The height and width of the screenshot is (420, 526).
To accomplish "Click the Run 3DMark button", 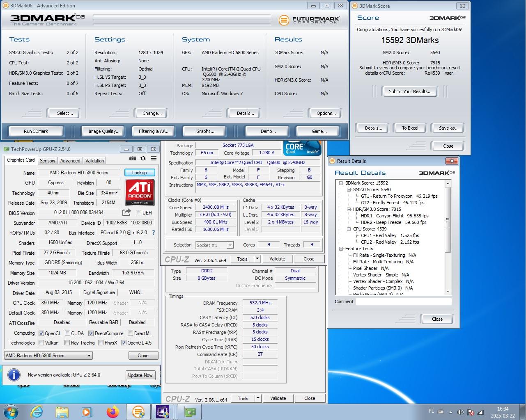I will pyautogui.click(x=36, y=131).
